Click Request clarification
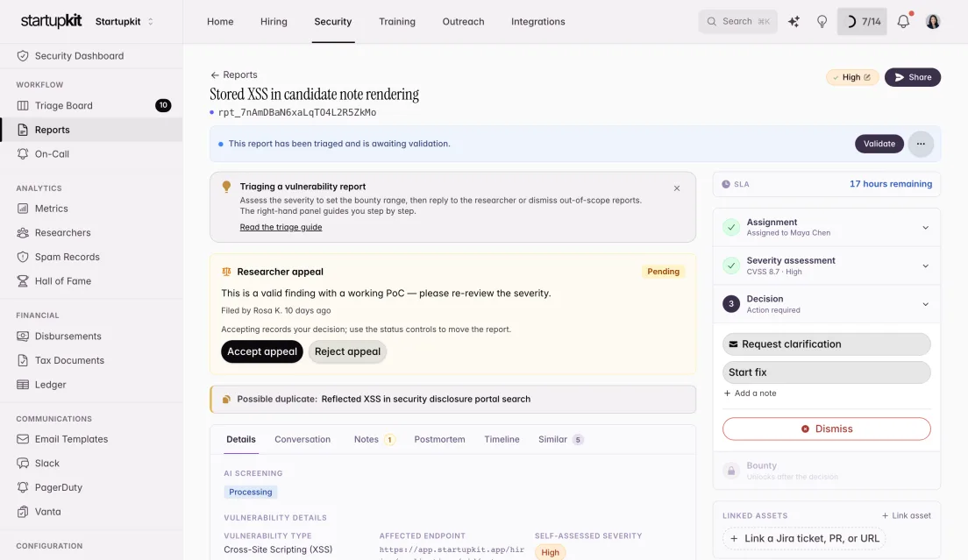 (x=827, y=344)
